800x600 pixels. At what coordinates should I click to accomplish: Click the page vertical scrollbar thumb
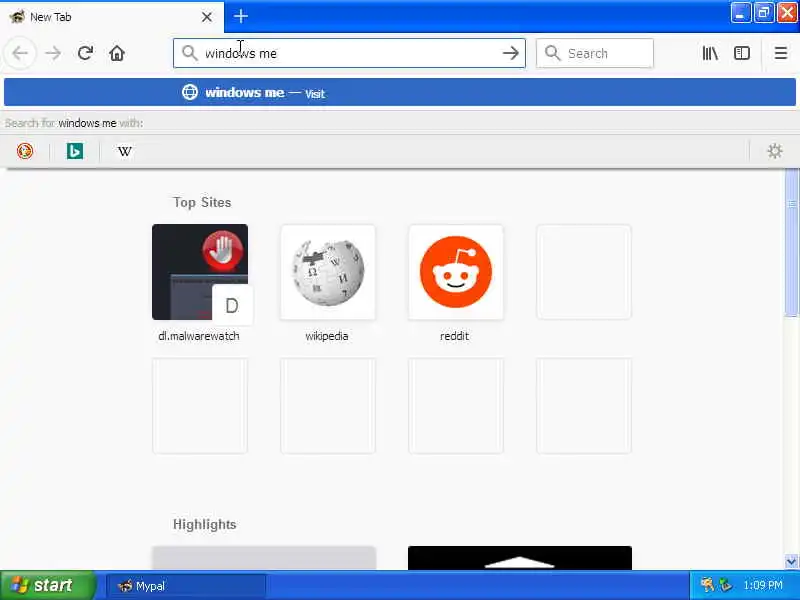click(x=792, y=243)
